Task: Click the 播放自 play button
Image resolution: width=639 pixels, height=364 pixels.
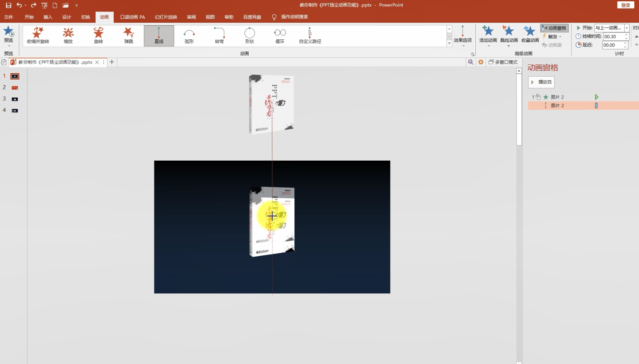Action: pos(541,82)
